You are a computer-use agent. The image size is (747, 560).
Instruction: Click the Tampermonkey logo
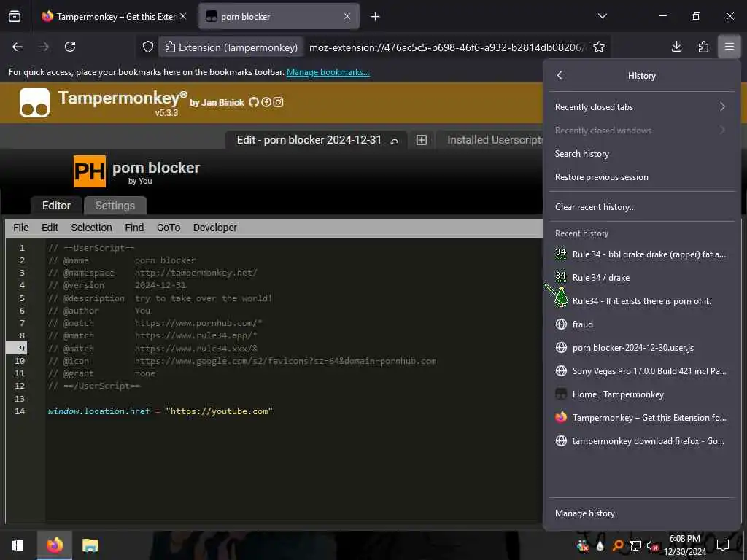(x=34, y=102)
